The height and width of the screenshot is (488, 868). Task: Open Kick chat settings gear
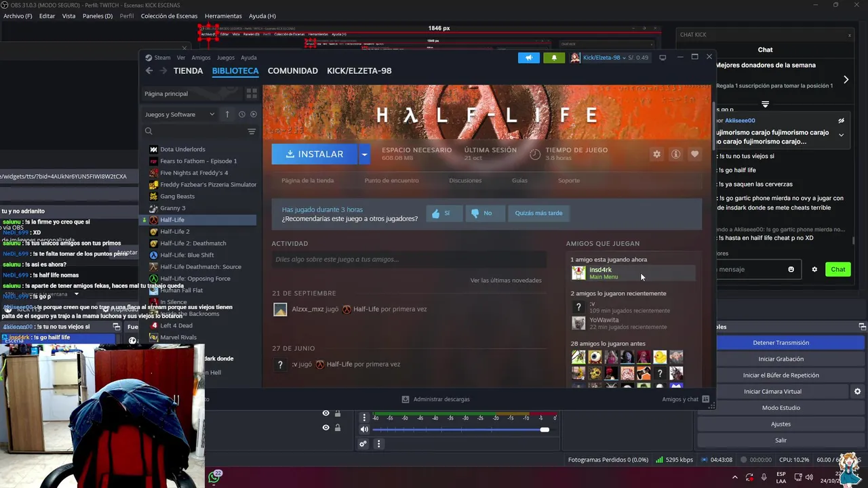(814, 269)
